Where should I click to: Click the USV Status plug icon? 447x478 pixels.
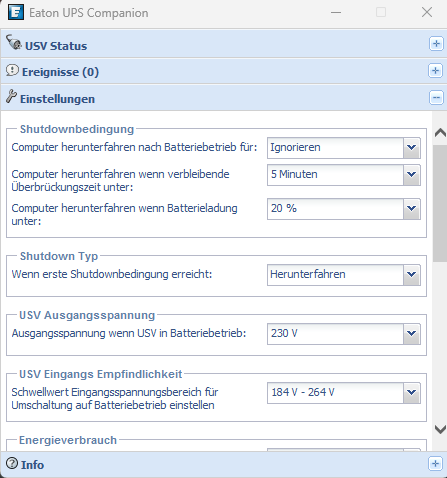click(14, 42)
